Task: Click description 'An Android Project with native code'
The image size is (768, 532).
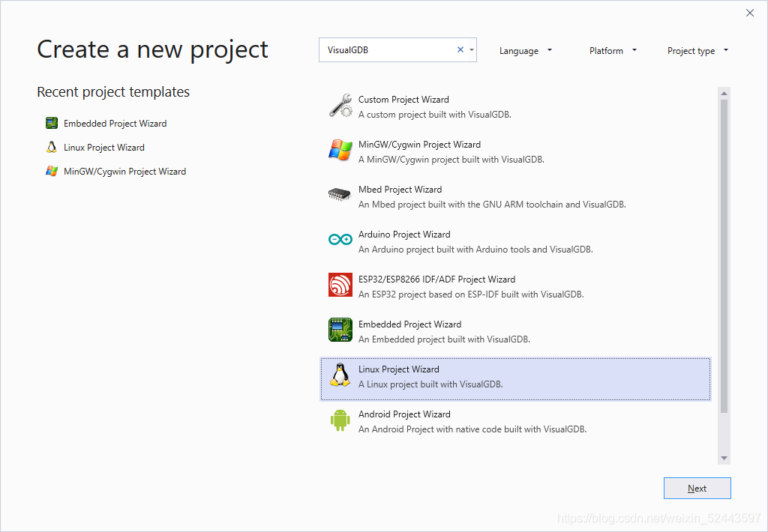Action: [x=472, y=429]
